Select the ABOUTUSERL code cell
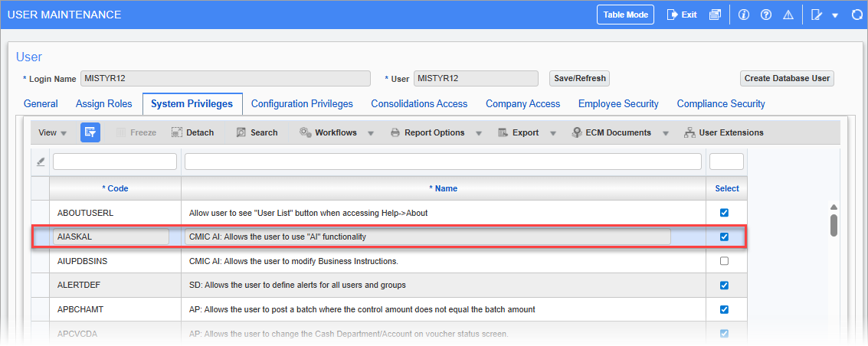868x346 pixels. 115,213
